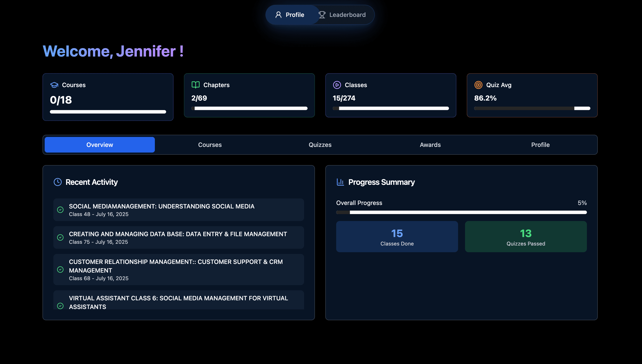Click the 13 Quizzes Passed card

[x=526, y=237]
